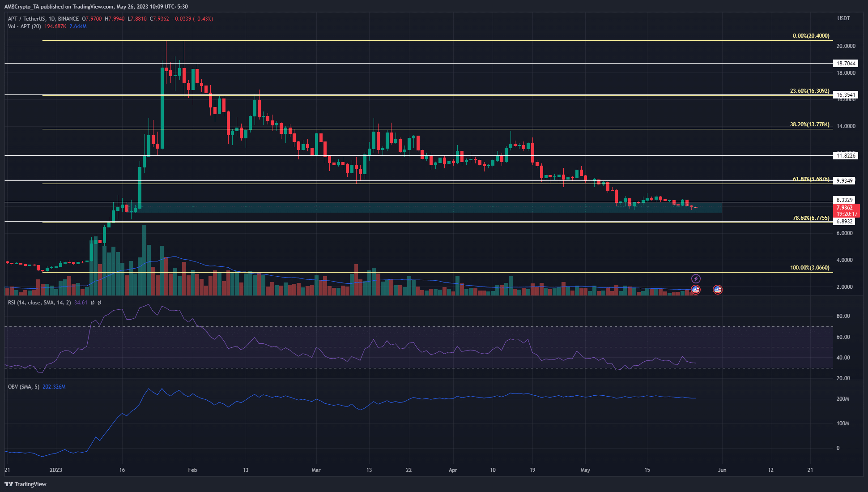The width and height of the screenshot is (868, 492).
Task: Select the 61.80%(9.6876) Fibonacci label
Action: 811,179
